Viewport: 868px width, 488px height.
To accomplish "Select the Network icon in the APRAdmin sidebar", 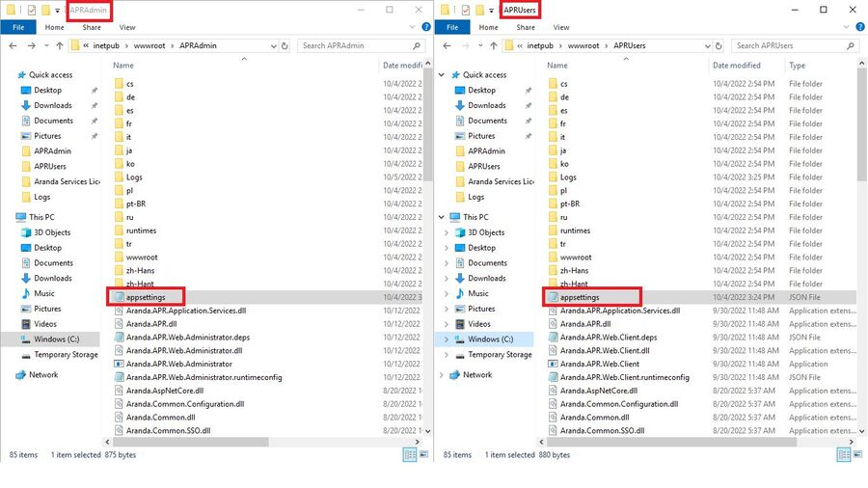I will [21, 374].
